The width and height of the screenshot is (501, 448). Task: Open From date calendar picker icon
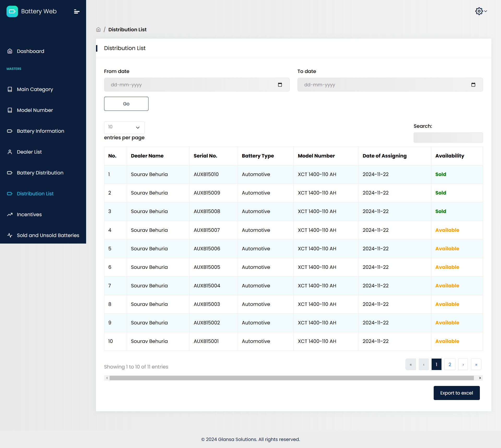pos(280,85)
